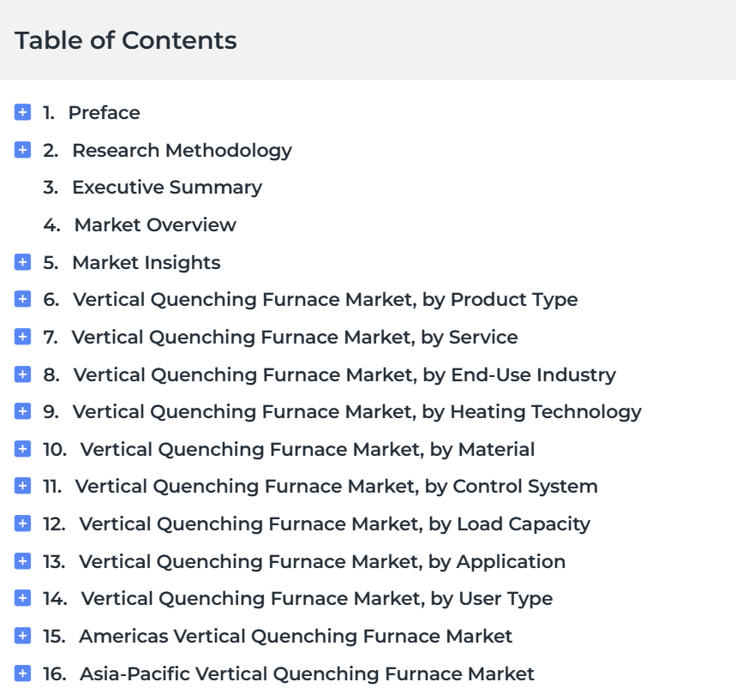
Task: Expand Market Insights plus icon
Action: click(x=22, y=262)
